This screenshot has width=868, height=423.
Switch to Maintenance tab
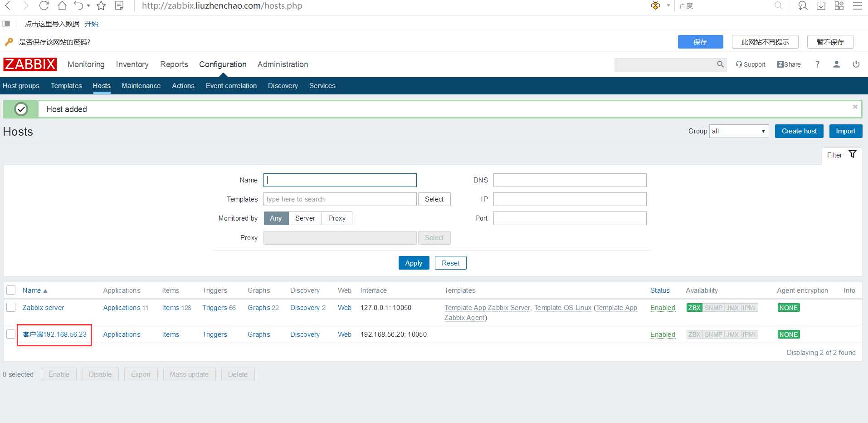click(141, 86)
